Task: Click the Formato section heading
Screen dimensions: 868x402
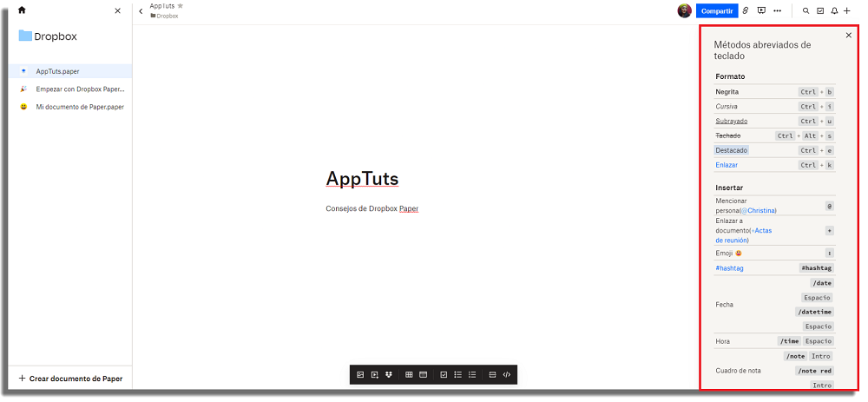Action: point(730,76)
